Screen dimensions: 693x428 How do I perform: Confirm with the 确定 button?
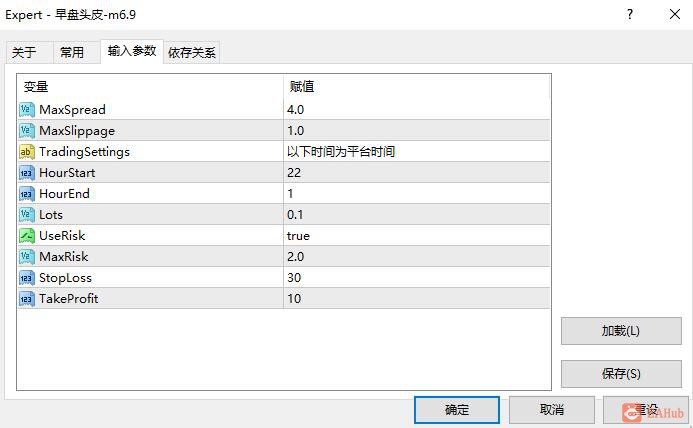click(457, 410)
